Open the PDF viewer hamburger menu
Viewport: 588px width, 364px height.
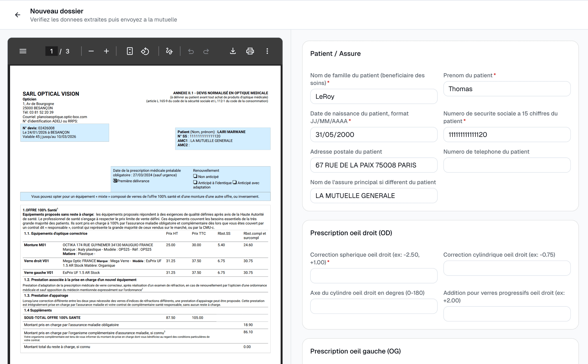[x=23, y=51]
